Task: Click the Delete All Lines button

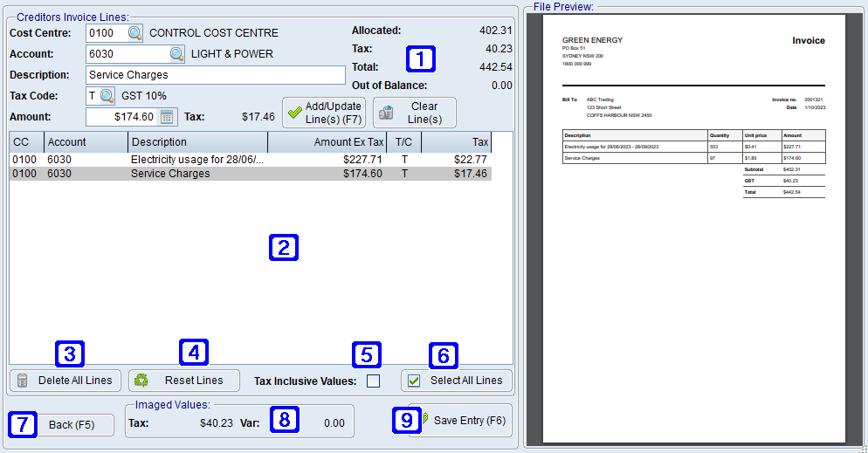Action: pyautogui.click(x=65, y=381)
